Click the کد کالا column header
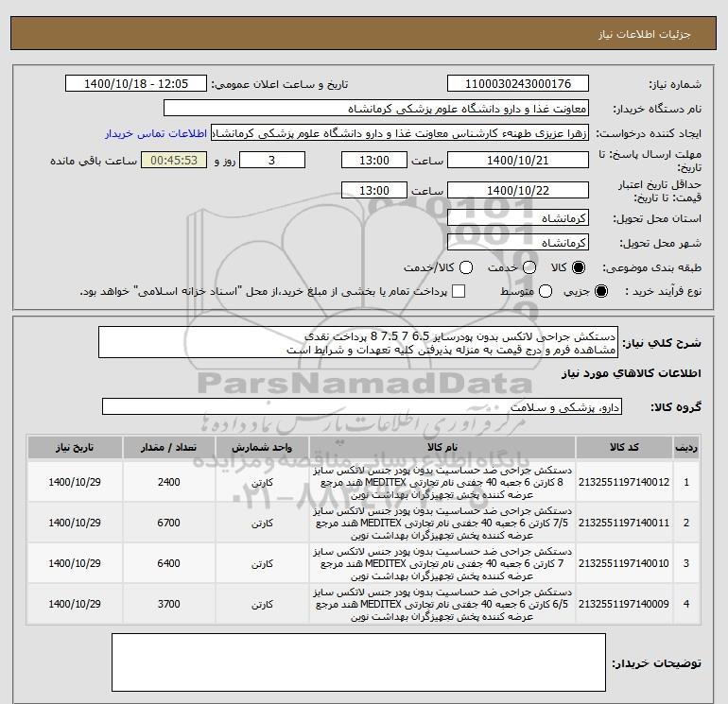Image resolution: width=728 pixels, height=704 pixels. coord(624,448)
